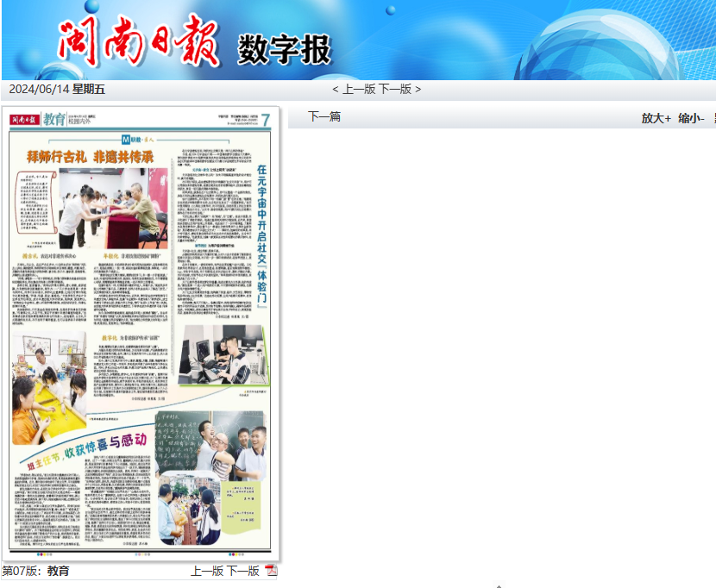The width and height of the screenshot is (716, 588).
Task: Click the page number 7 on the newspaper header
Action: click(266, 120)
